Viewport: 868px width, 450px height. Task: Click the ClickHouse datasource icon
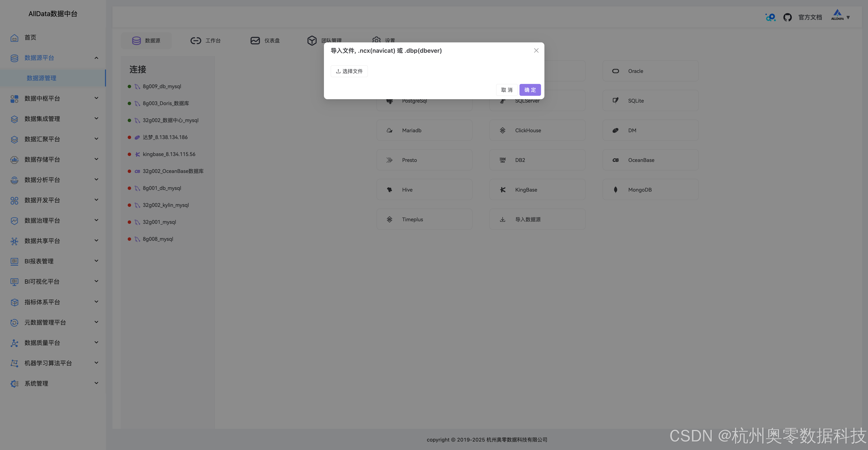[502, 130]
